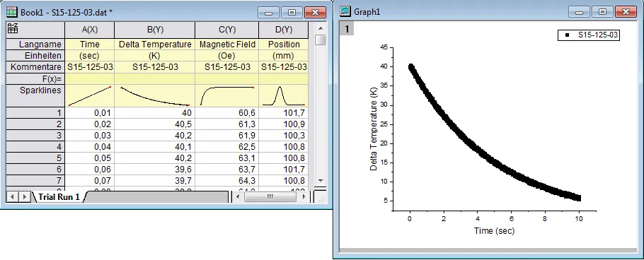The image size is (644, 260).
Task: Click the Position long name cell
Action: 283,45
